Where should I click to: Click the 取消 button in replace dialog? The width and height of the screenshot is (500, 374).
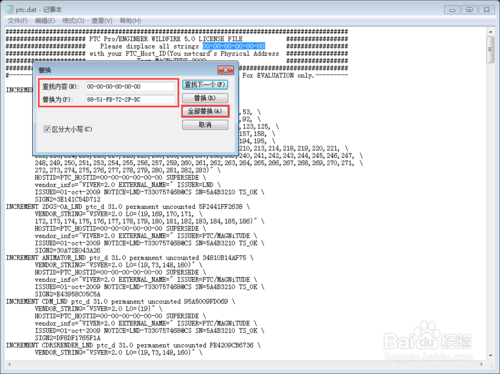205,125
